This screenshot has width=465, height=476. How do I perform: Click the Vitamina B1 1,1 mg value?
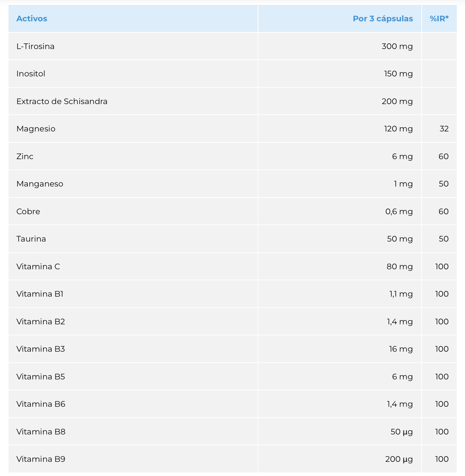[x=401, y=294]
